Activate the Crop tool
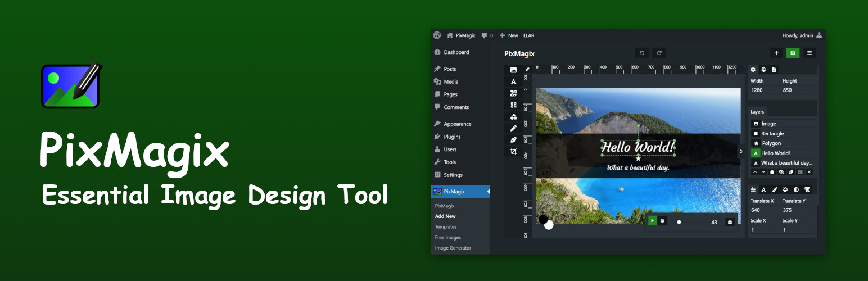This screenshot has height=281, width=868. click(513, 152)
